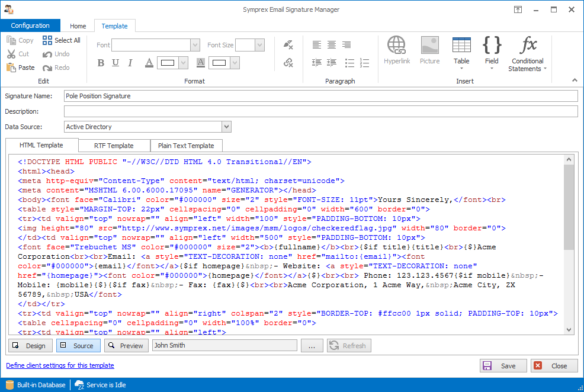This screenshot has height=392, width=584.
Task: Click the Redo arrow
Action: click(47, 68)
